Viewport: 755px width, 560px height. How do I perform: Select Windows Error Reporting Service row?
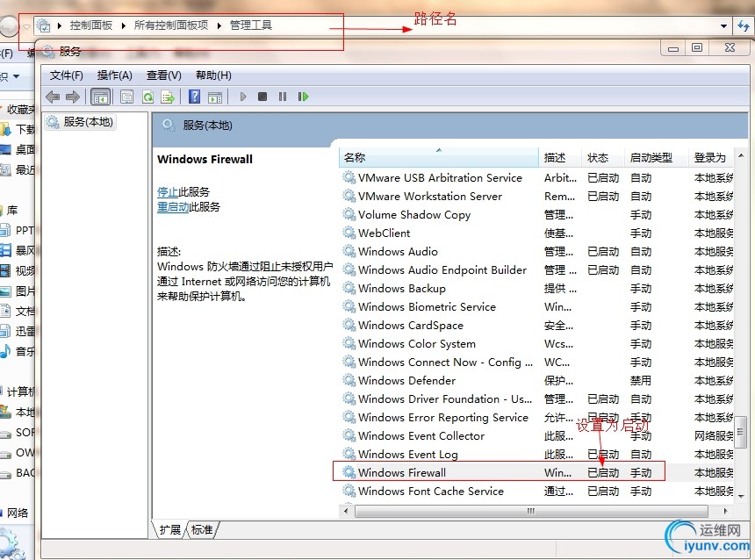click(x=537, y=418)
